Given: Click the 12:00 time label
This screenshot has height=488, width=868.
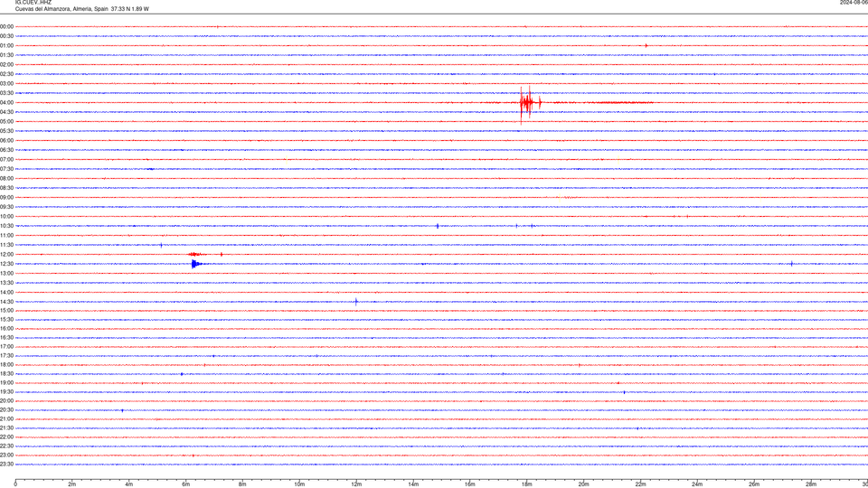Looking at the screenshot, I should tap(6, 255).
